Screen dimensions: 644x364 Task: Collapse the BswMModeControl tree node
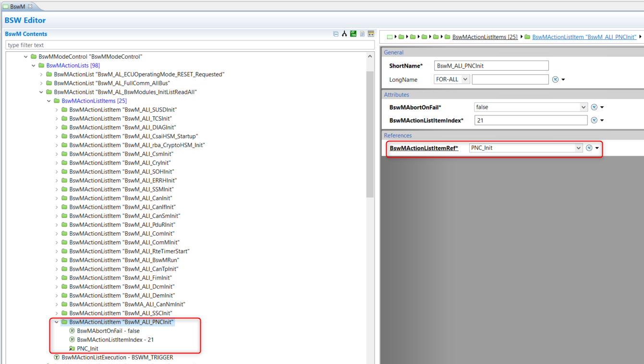(26, 57)
